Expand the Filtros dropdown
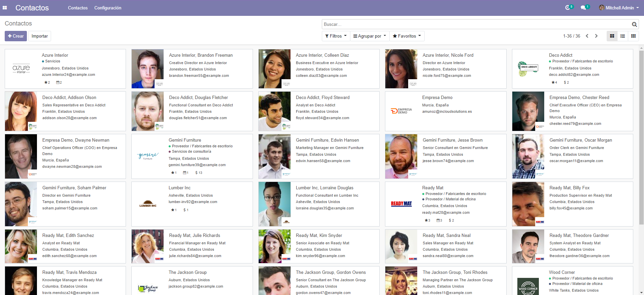Image resolution: width=644 pixels, height=295 pixels. [336, 36]
